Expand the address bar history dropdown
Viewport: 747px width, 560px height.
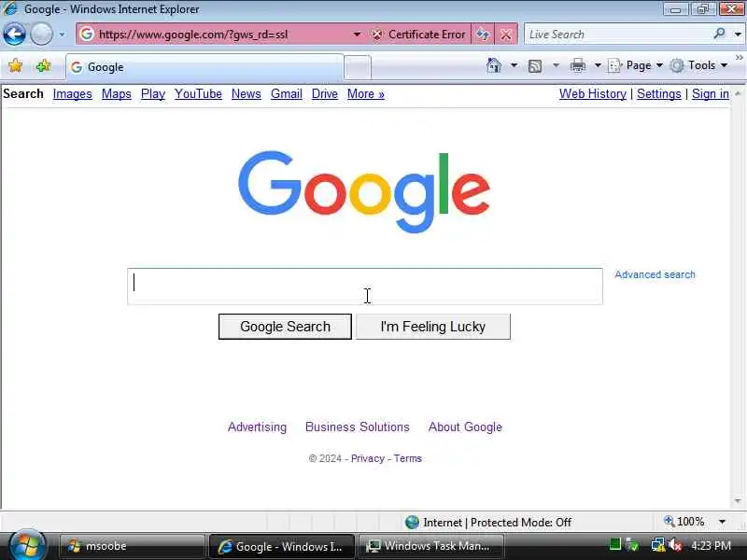click(357, 35)
